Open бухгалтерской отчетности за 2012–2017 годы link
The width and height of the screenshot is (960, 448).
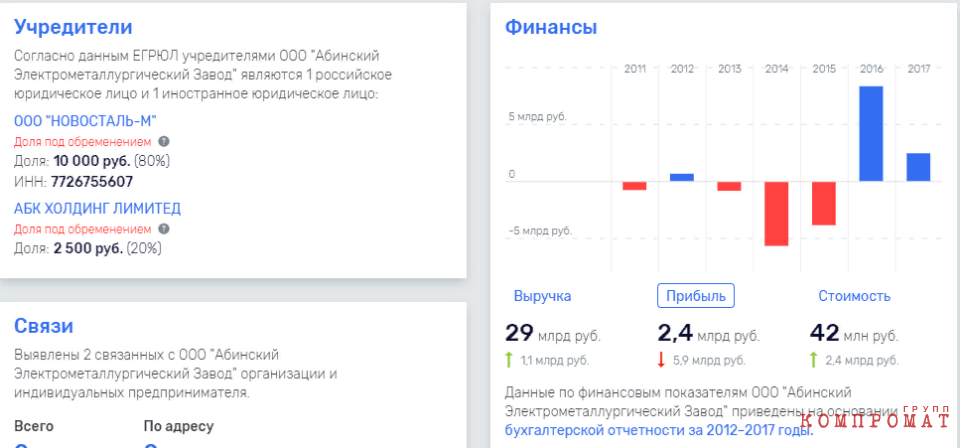click(659, 430)
